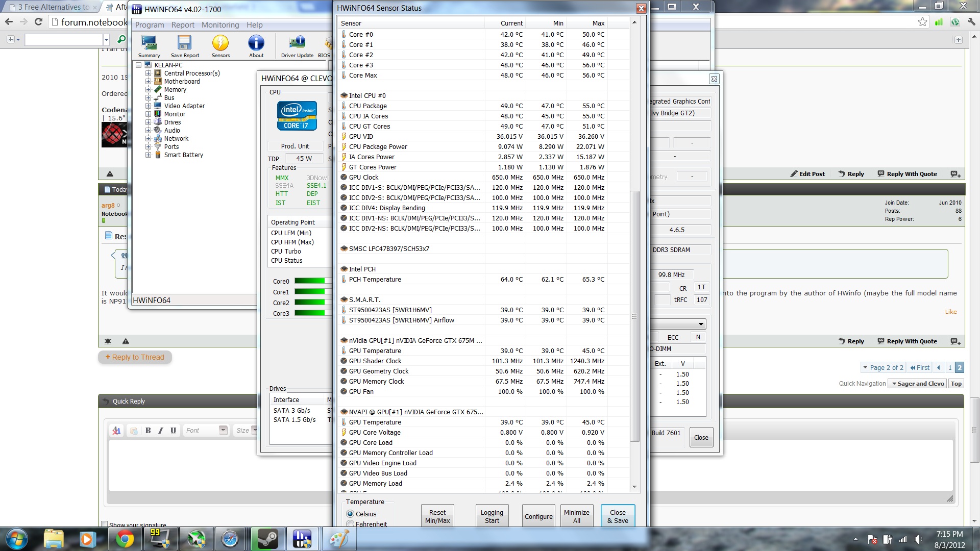Click the Configure button
The image size is (980, 551).
click(538, 516)
